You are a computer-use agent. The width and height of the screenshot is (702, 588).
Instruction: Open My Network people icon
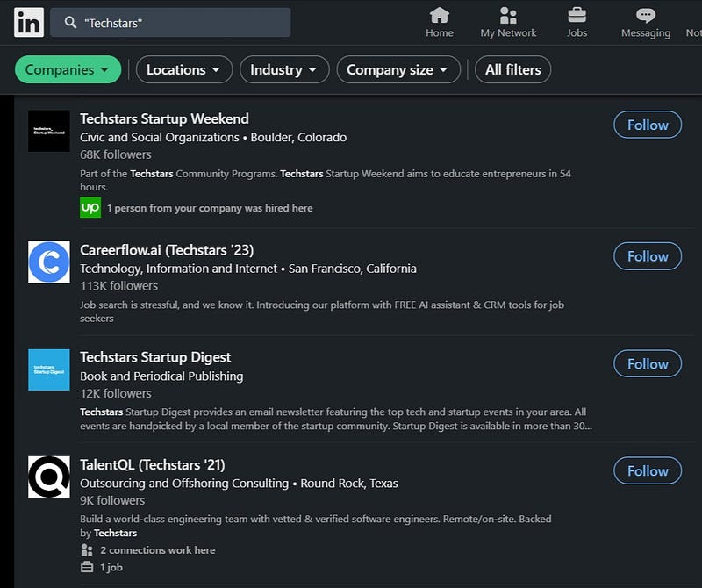508,15
